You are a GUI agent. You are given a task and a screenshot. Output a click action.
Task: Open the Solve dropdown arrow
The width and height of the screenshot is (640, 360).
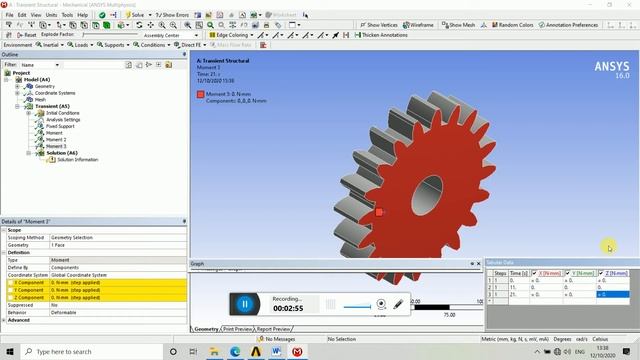(x=150, y=15)
